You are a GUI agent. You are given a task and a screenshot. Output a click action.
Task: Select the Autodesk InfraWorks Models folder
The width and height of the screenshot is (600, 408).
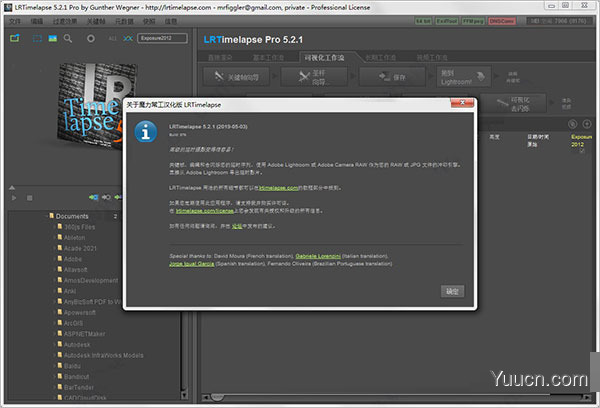[x=103, y=356]
